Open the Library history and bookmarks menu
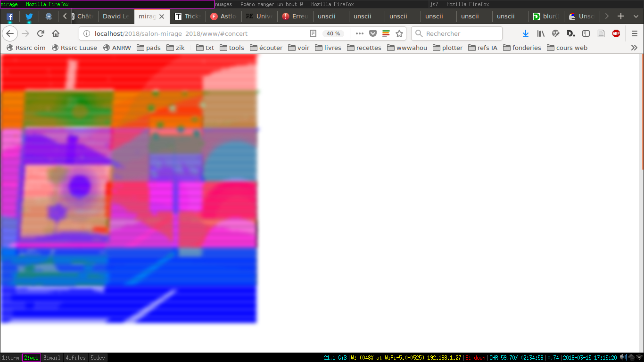The width and height of the screenshot is (644, 362). [541, 33]
